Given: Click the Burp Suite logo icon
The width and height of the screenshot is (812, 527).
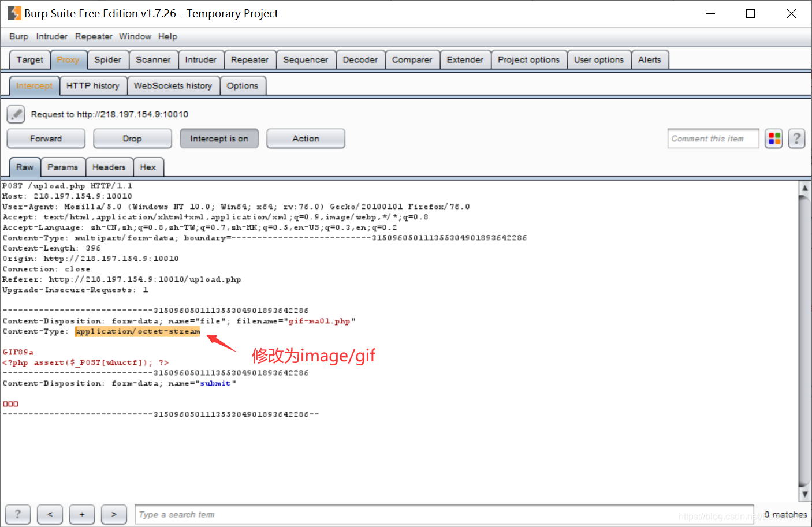Looking at the screenshot, I should point(14,13).
